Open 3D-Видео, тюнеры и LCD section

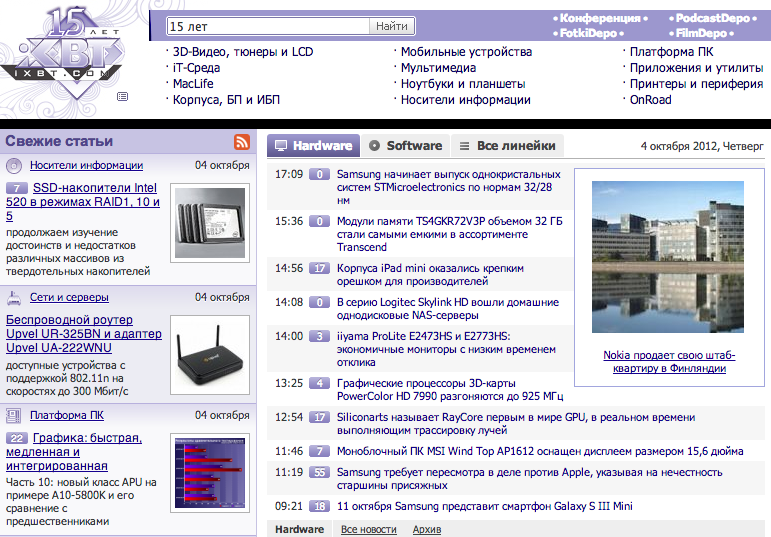tap(243, 52)
